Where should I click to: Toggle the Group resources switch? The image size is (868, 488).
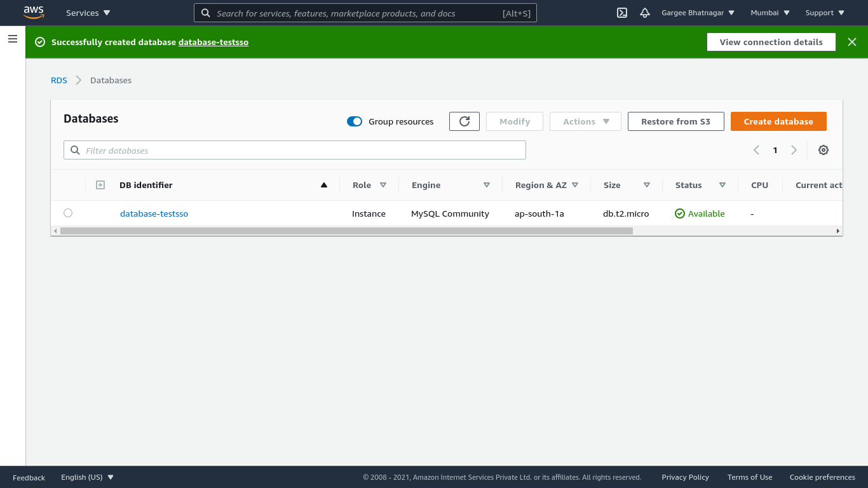click(355, 121)
